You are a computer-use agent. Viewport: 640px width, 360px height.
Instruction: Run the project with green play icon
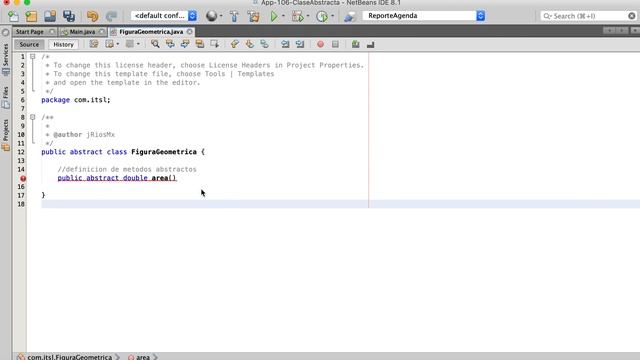pyautogui.click(x=274, y=16)
